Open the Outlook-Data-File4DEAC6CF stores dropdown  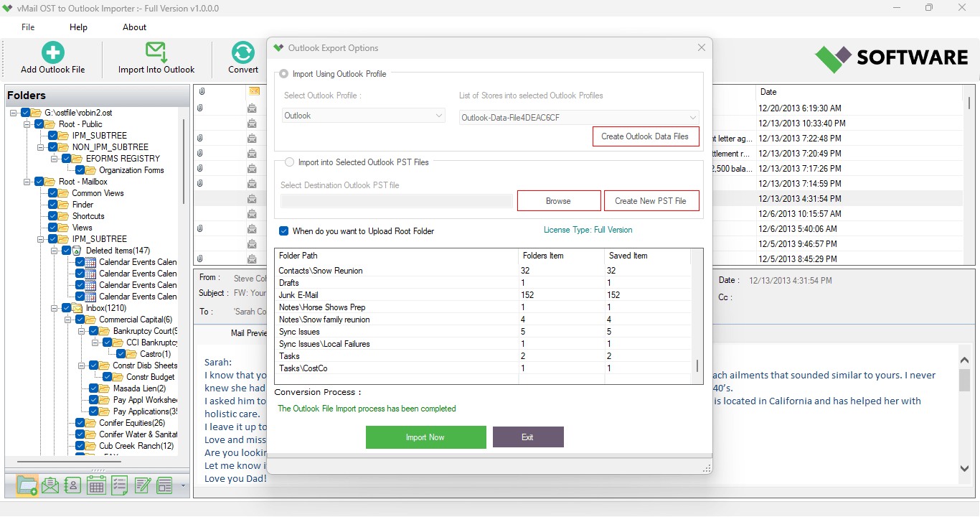click(x=579, y=117)
